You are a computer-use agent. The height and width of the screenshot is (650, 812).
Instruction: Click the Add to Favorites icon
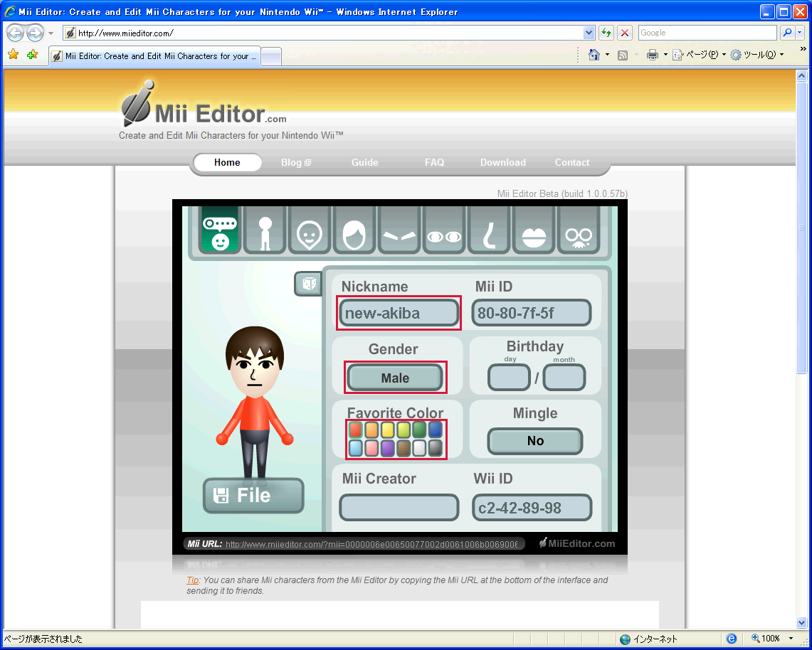[32, 54]
